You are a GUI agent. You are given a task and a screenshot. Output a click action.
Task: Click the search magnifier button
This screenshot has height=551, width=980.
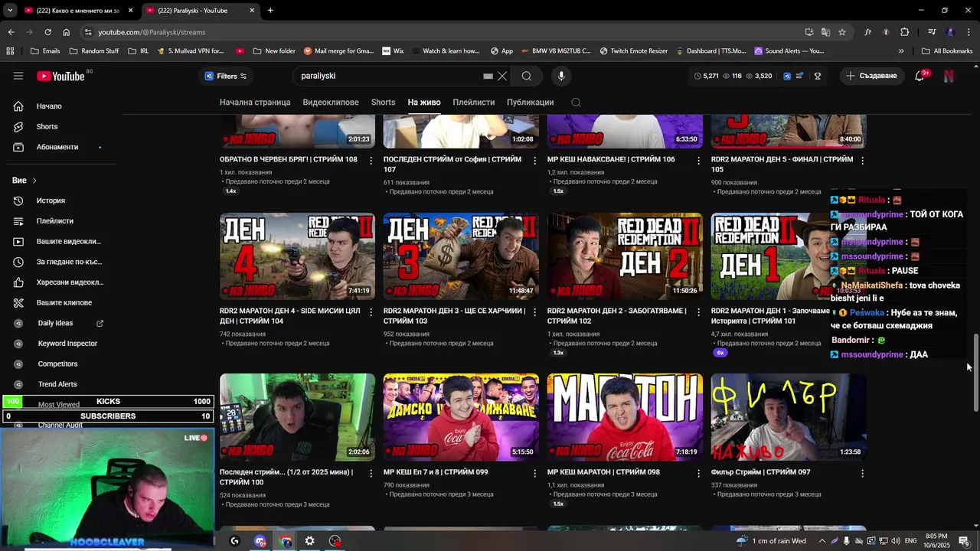527,76
